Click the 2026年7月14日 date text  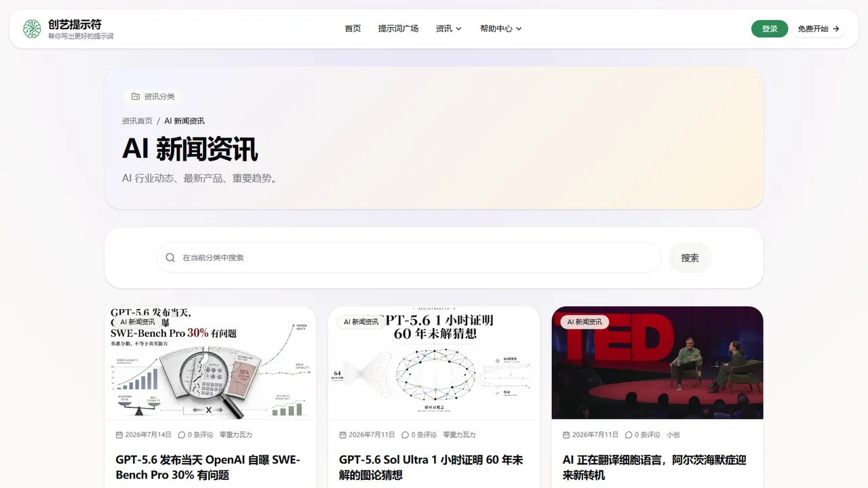click(149, 434)
